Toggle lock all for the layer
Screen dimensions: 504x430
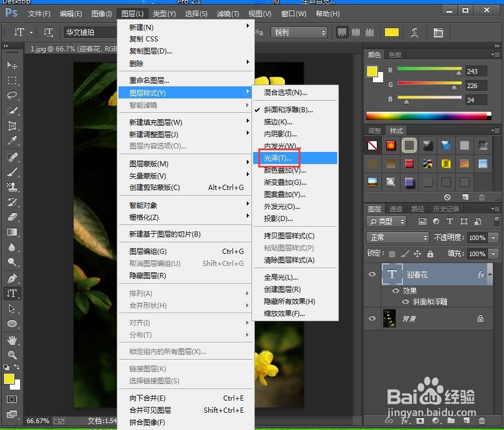[x=430, y=254]
